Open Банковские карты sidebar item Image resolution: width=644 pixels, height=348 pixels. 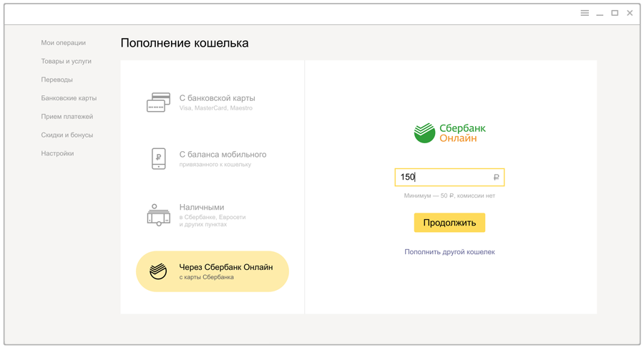pos(69,98)
